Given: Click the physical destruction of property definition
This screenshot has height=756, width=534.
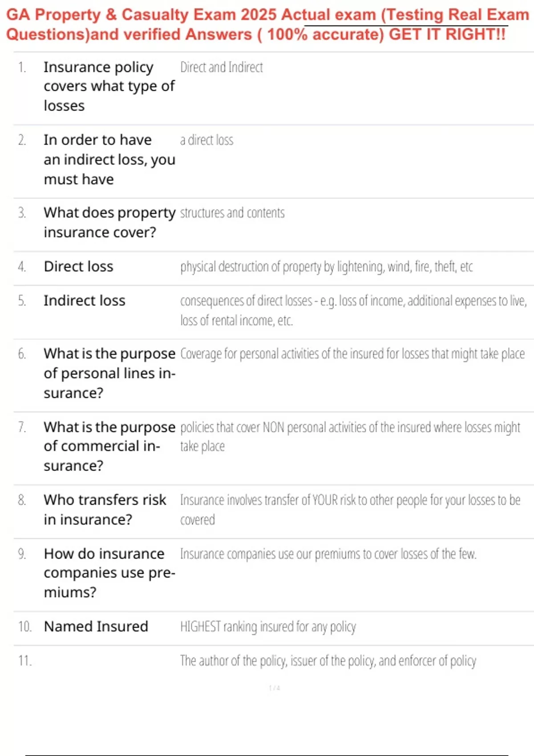Looking at the screenshot, I should click(326, 267).
